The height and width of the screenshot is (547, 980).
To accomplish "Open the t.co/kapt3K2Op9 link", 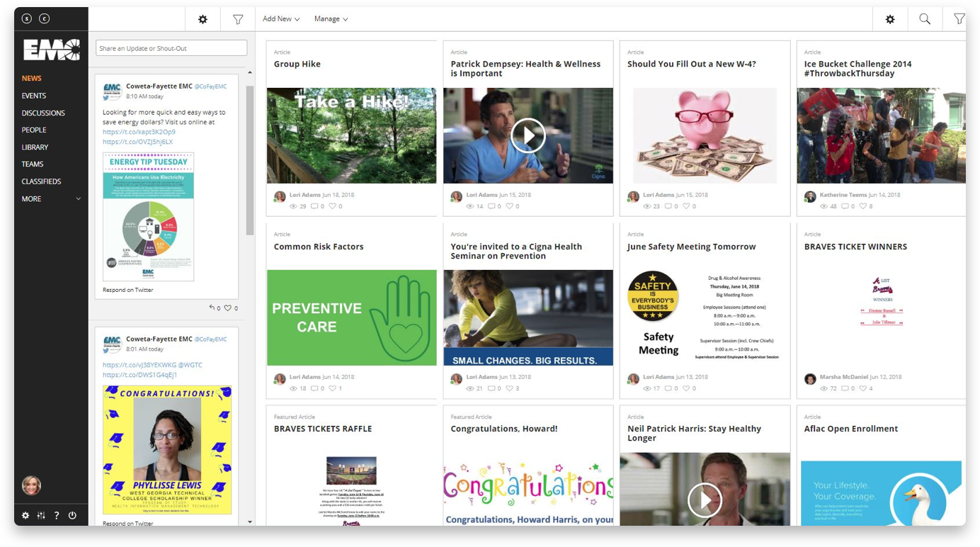I will (139, 132).
